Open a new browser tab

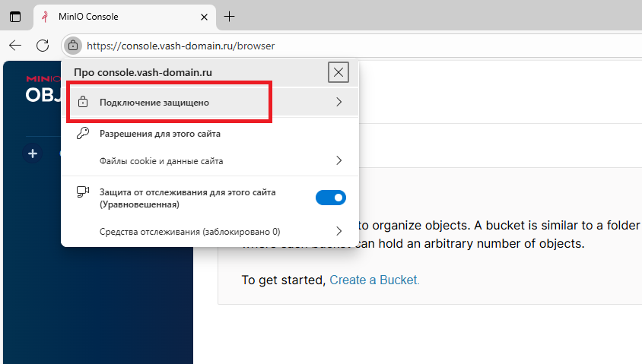coord(229,17)
